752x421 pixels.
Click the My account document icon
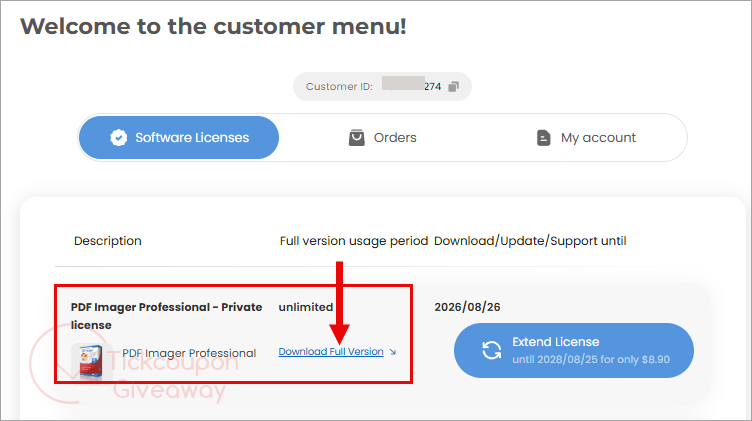[543, 138]
